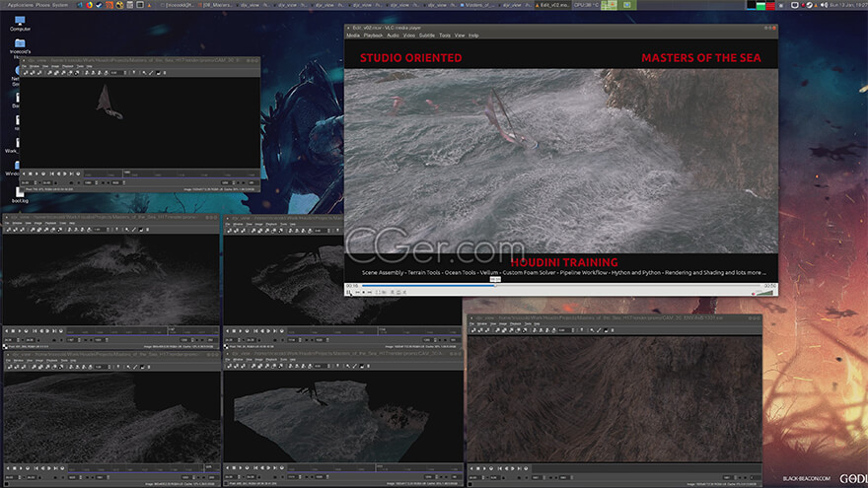The height and width of the screenshot is (488, 868).
Task: Open Information tool in boat djv_view window
Action: click(x=165, y=73)
